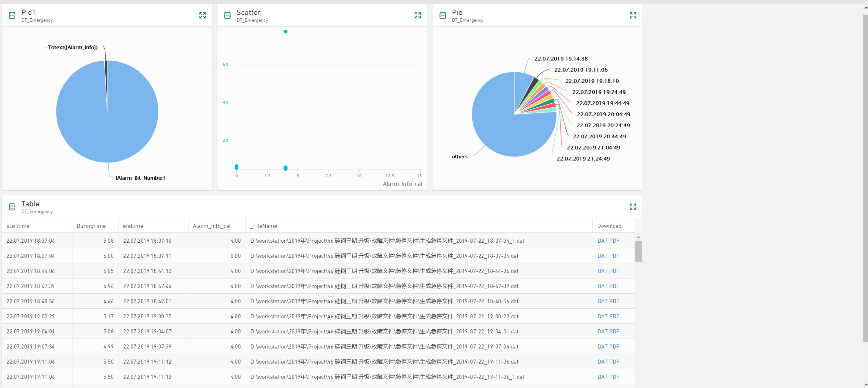The height and width of the screenshot is (388, 868).
Task: Select scatter point at x value 0
Action: coord(237,167)
